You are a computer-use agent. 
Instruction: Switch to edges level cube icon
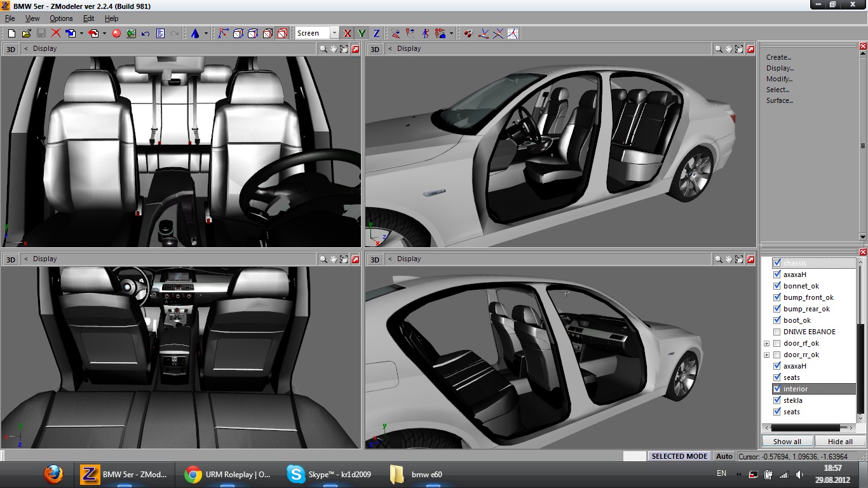click(238, 33)
